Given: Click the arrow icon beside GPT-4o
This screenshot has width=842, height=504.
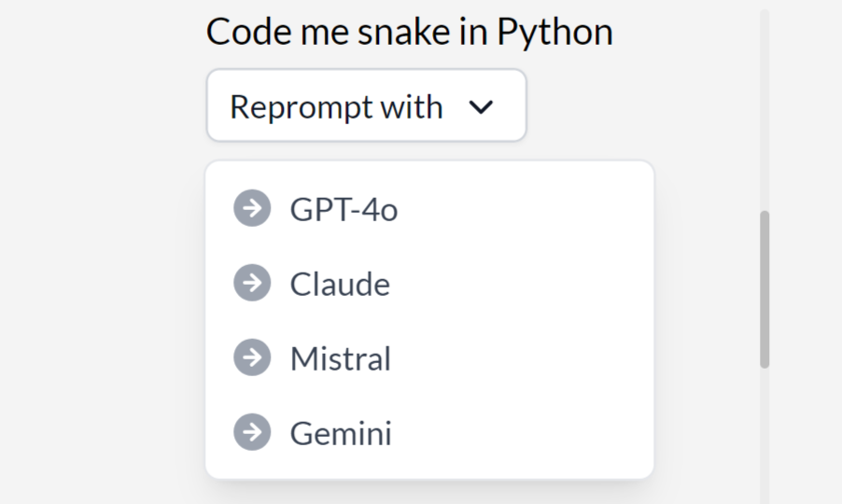Looking at the screenshot, I should coord(251,208).
